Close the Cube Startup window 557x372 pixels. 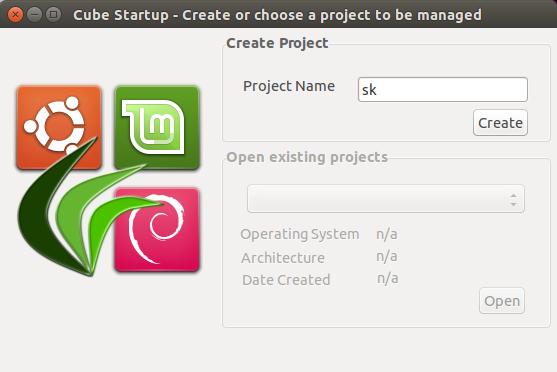[15, 15]
